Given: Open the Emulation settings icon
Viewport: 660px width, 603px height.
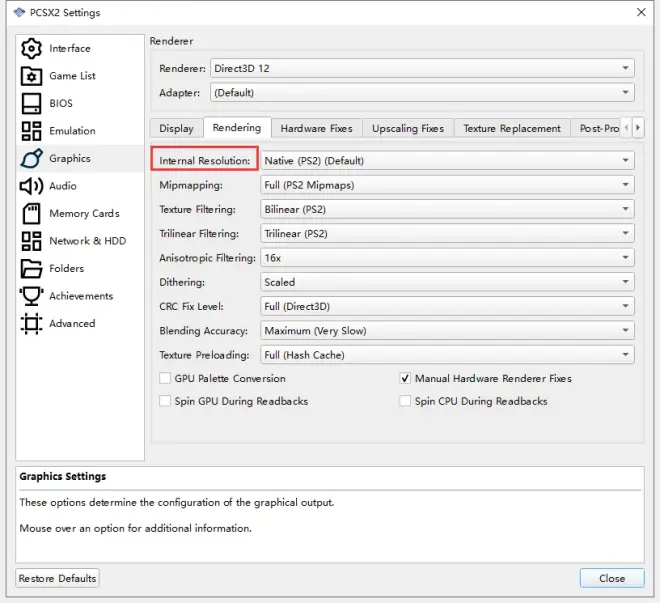Looking at the screenshot, I should tap(32, 131).
